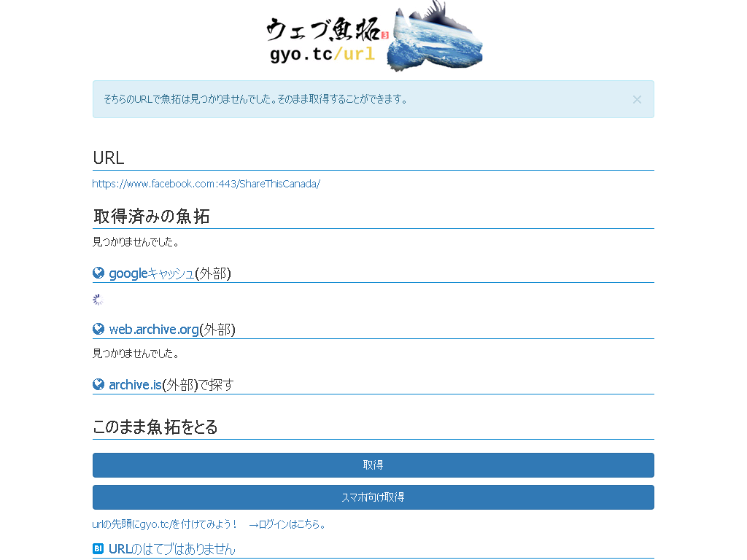Click the このまま魚拓をとる section heading
The height and width of the screenshot is (560, 747).
tap(155, 427)
